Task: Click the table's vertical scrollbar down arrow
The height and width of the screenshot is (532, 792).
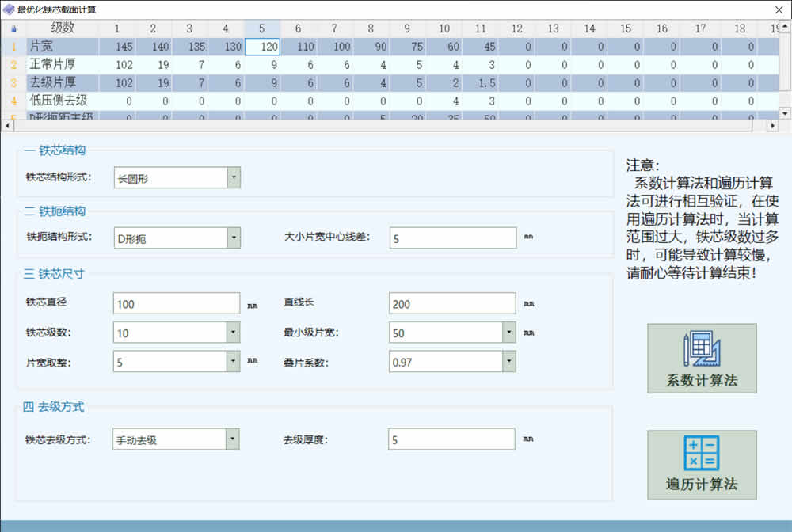Action: (x=785, y=113)
